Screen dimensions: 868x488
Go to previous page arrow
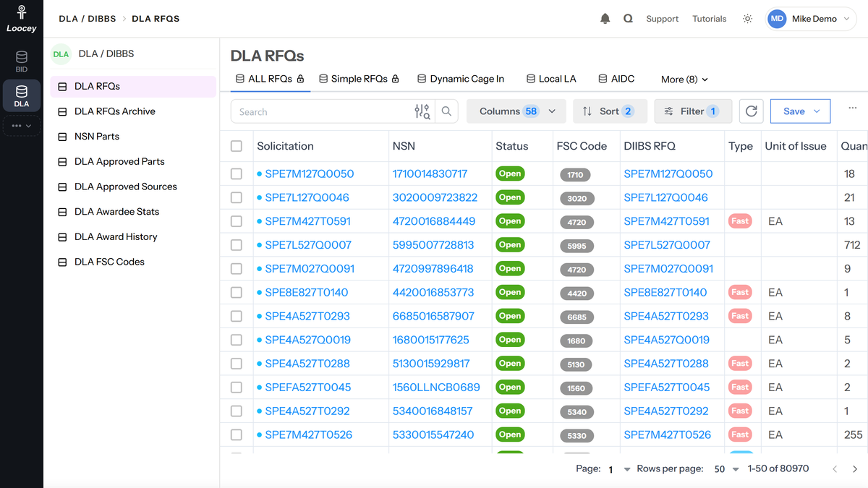835,469
